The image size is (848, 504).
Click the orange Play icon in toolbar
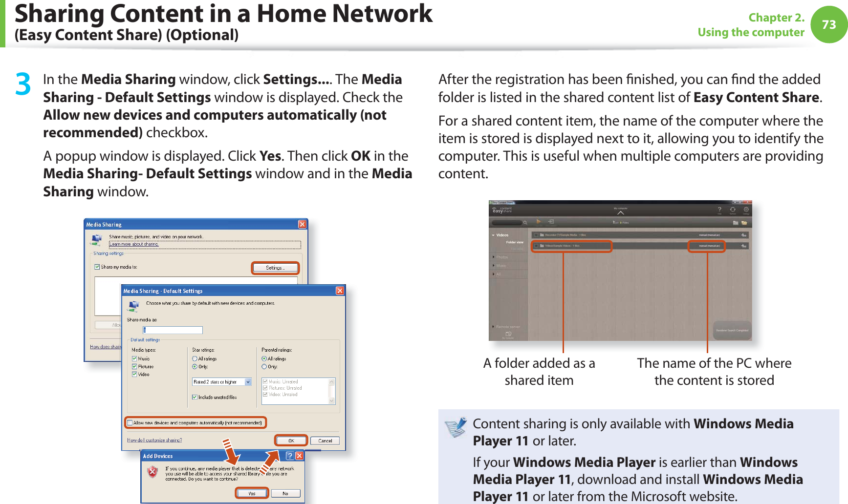click(x=538, y=222)
